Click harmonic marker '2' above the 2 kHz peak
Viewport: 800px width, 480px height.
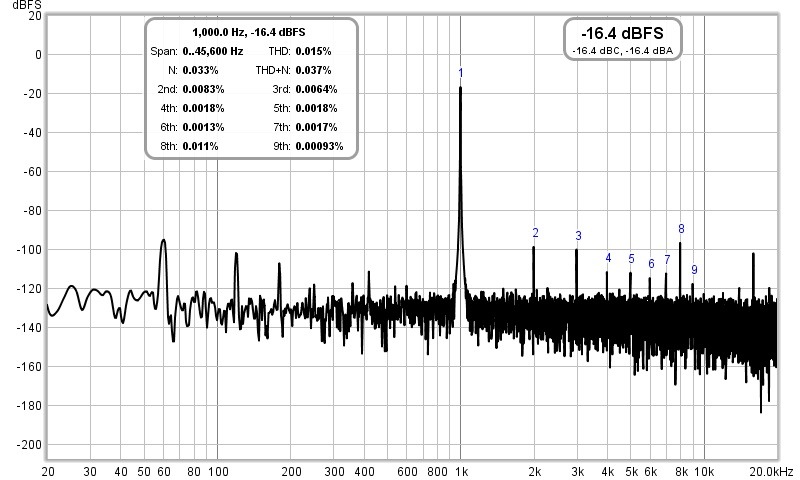pos(535,233)
